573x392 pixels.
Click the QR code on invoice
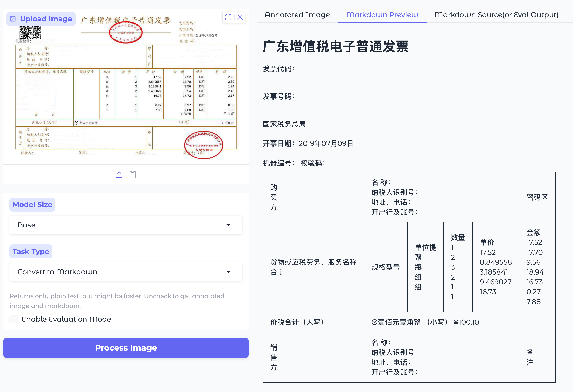coord(30,32)
